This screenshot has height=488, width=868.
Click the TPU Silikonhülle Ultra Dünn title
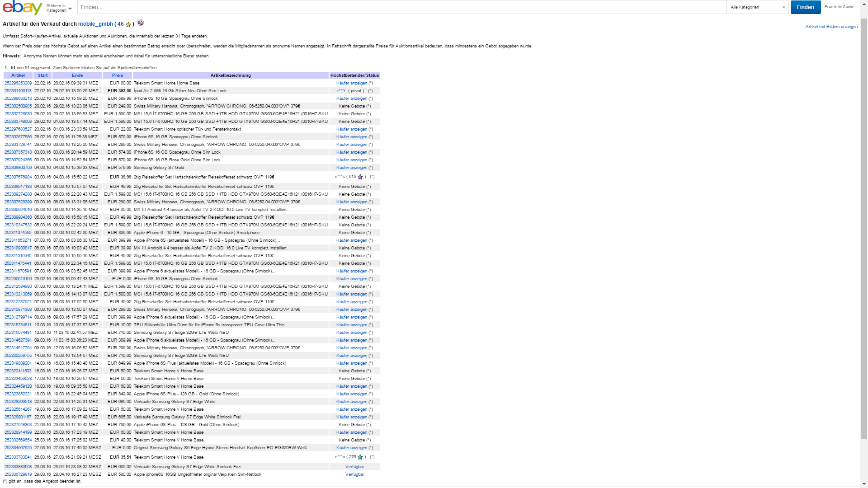pyautogui.click(x=209, y=325)
